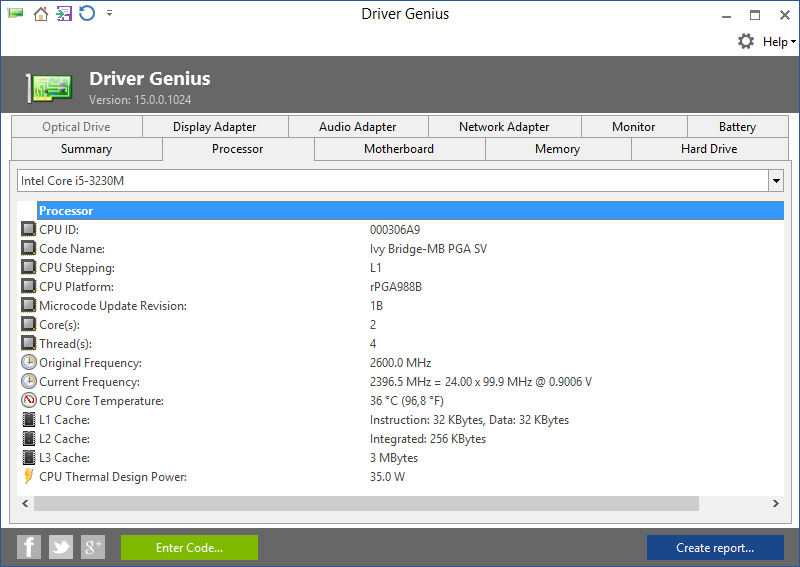This screenshot has width=800, height=567.
Task: Click the purple export arrow icon in title bar
Action: 64,13
